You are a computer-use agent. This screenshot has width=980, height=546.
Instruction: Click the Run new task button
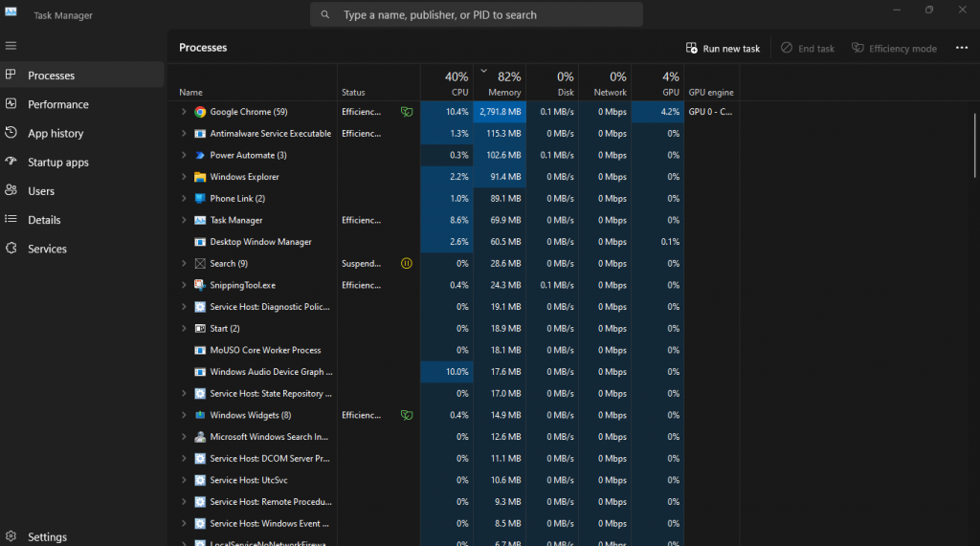pyautogui.click(x=724, y=48)
